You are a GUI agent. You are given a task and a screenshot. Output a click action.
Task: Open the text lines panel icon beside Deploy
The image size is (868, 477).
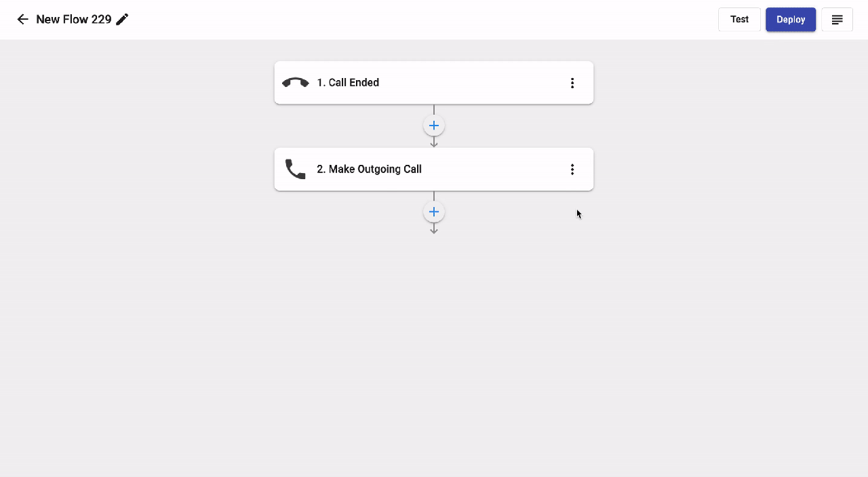pyautogui.click(x=837, y=20)
